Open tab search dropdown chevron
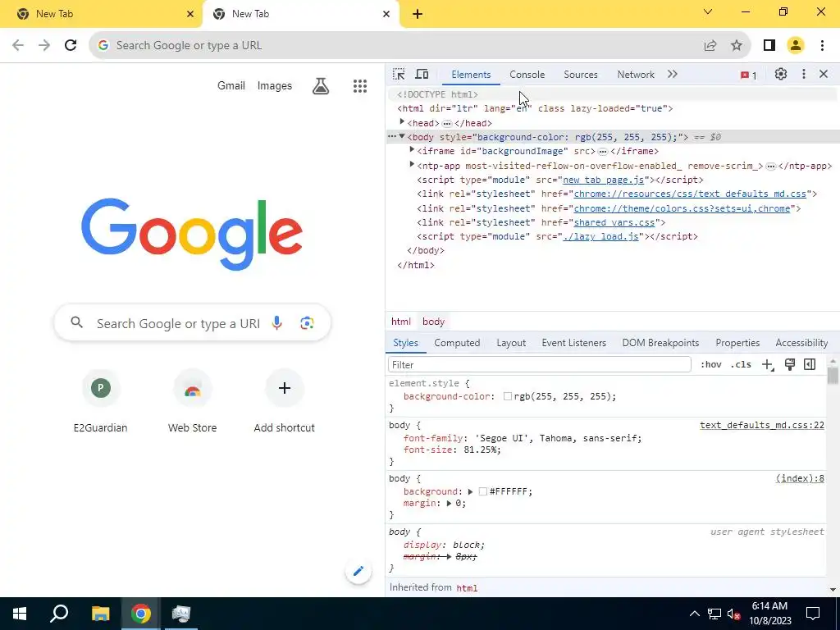 click(x=708, y=11)
